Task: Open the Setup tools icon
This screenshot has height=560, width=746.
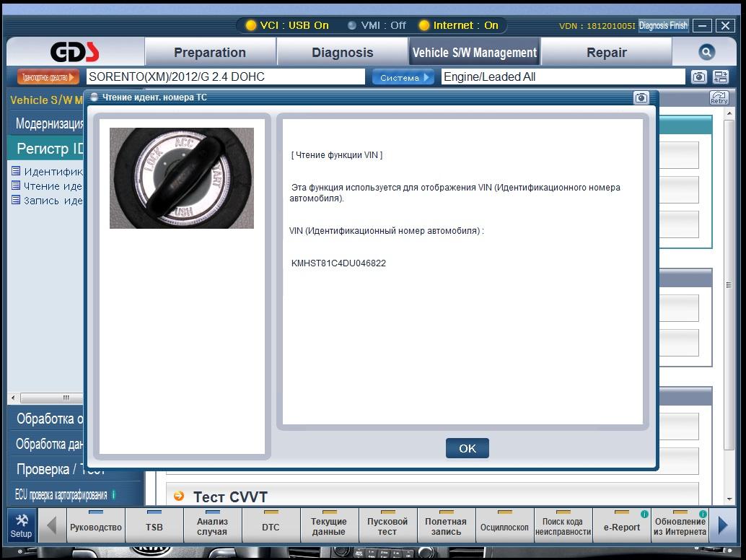Action: (21, 525)
